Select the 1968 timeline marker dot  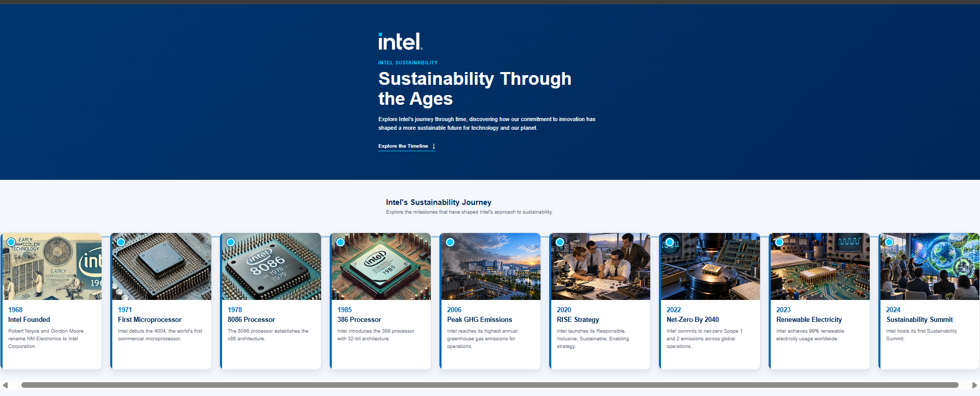tap(11, 242)
